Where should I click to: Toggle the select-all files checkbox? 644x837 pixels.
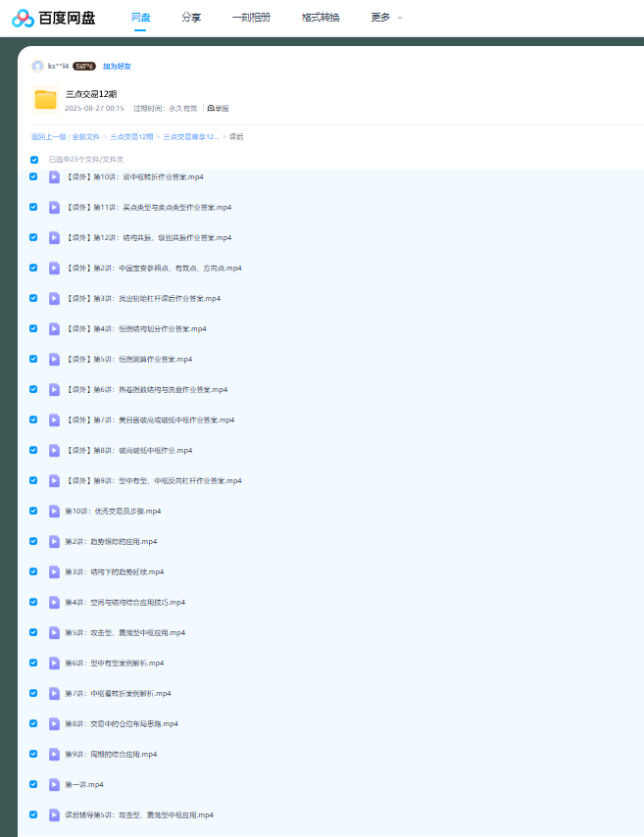click(34, 159)
